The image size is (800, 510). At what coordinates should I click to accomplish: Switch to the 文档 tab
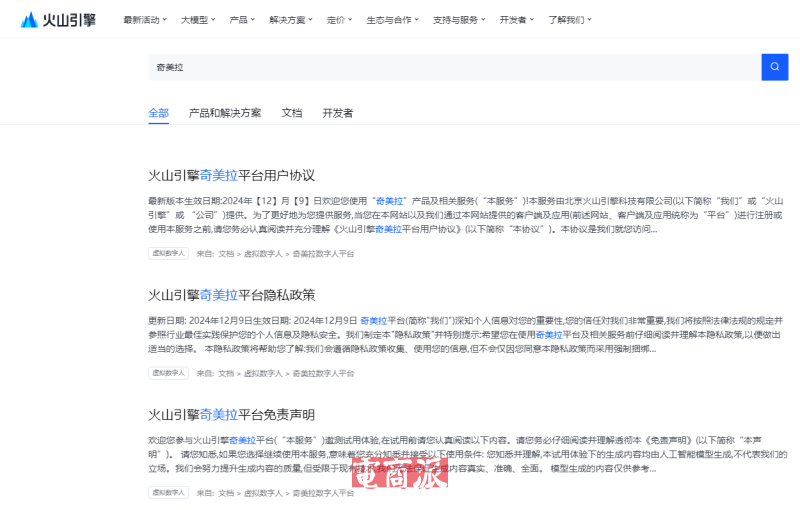[x=292, y=113]
